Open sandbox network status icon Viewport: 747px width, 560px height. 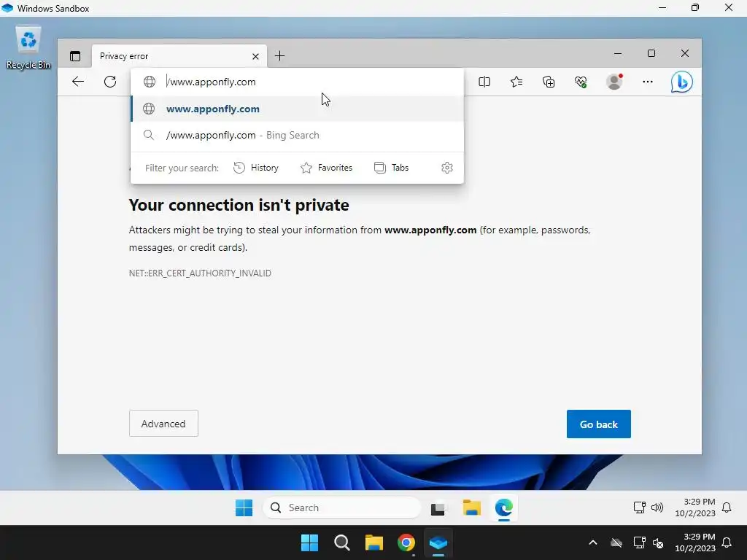click(639, 507)
